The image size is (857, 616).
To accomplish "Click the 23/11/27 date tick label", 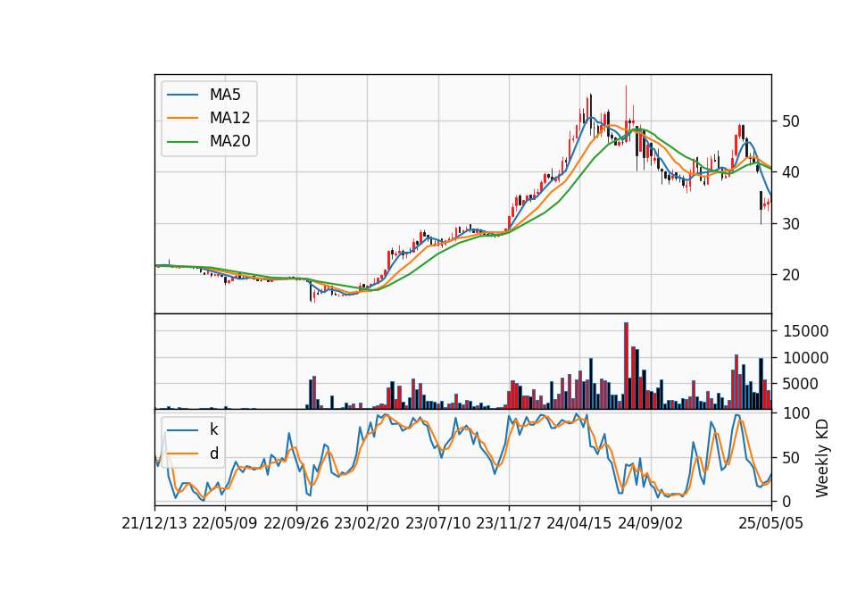I will [x=509, y=523].
